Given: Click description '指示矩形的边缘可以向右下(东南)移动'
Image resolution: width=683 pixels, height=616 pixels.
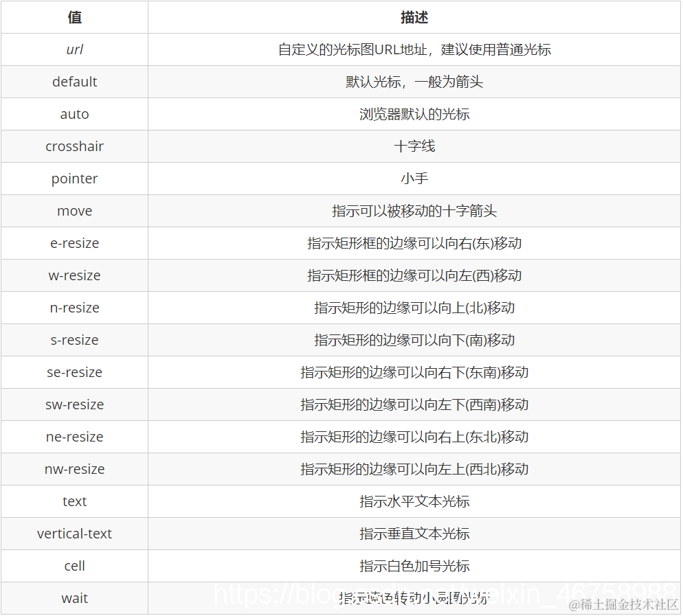Looking at the screenshot, I should (414, 372).
